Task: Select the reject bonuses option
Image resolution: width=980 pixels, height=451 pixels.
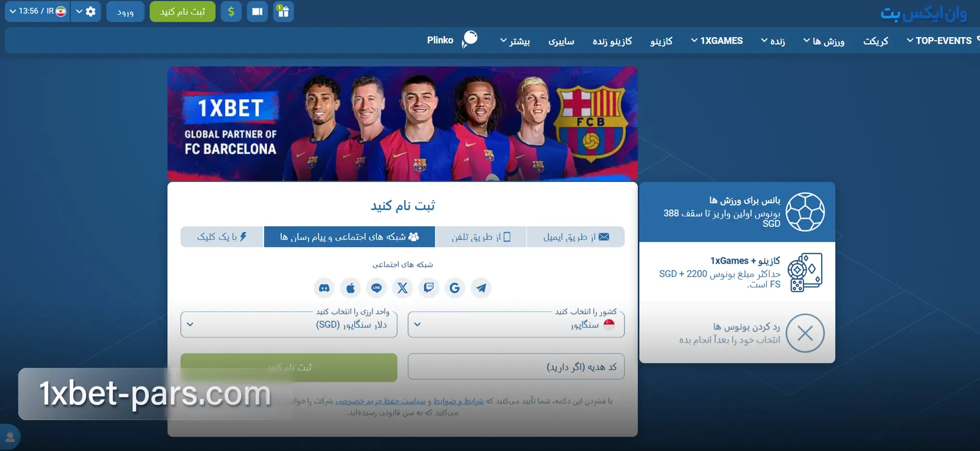Action: tap(737, 333)
